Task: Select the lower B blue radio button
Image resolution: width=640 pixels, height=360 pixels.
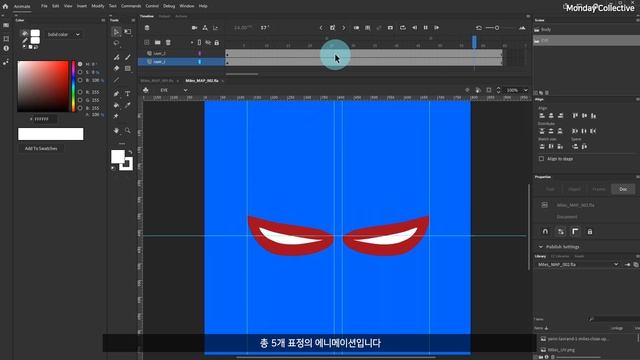Action: pyautogui.click(x=80, y=108)
